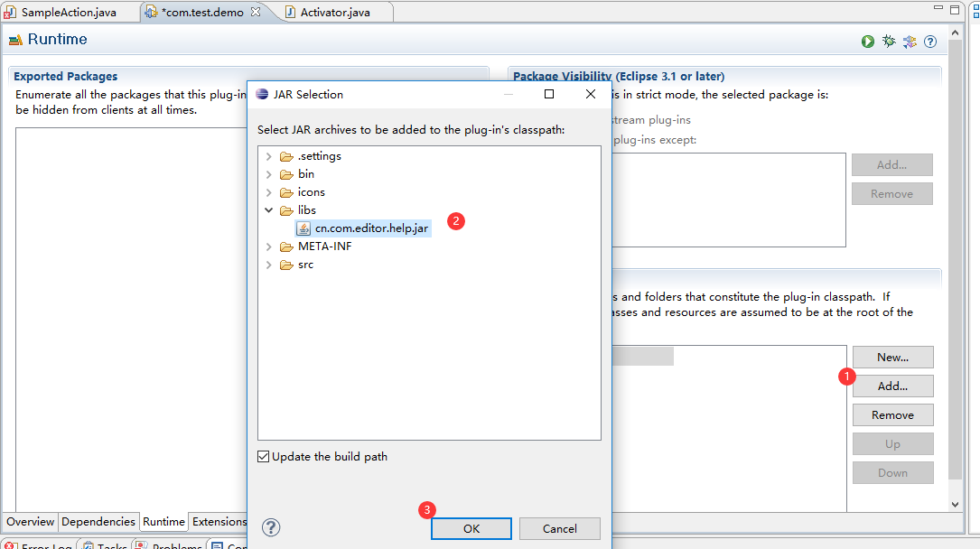Image resolution: width=980 pixels, height=549 pixels.
Task: Click the dialog help question mark icon
Action: 271,527
